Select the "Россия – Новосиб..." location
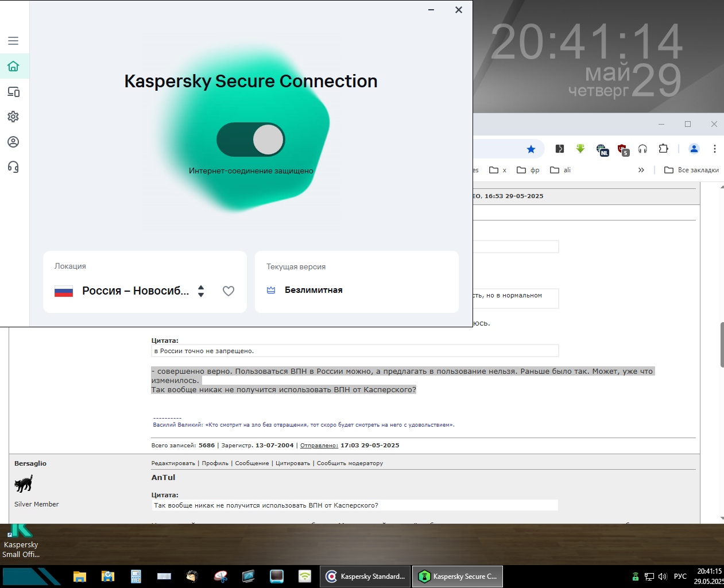The width and height of the screenshot is (724, 588). coord(135,291)
